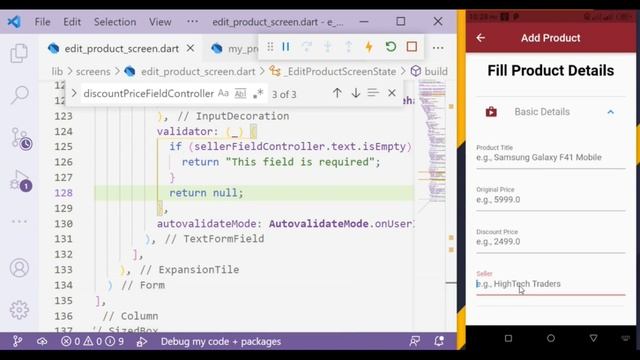
Task: Tap the Seller input field
Action: pos(550,282)
